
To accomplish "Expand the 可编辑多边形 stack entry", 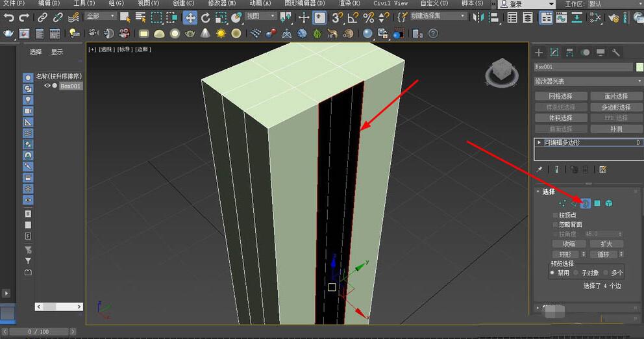I will pyautogui.click(x=539, y=142).
